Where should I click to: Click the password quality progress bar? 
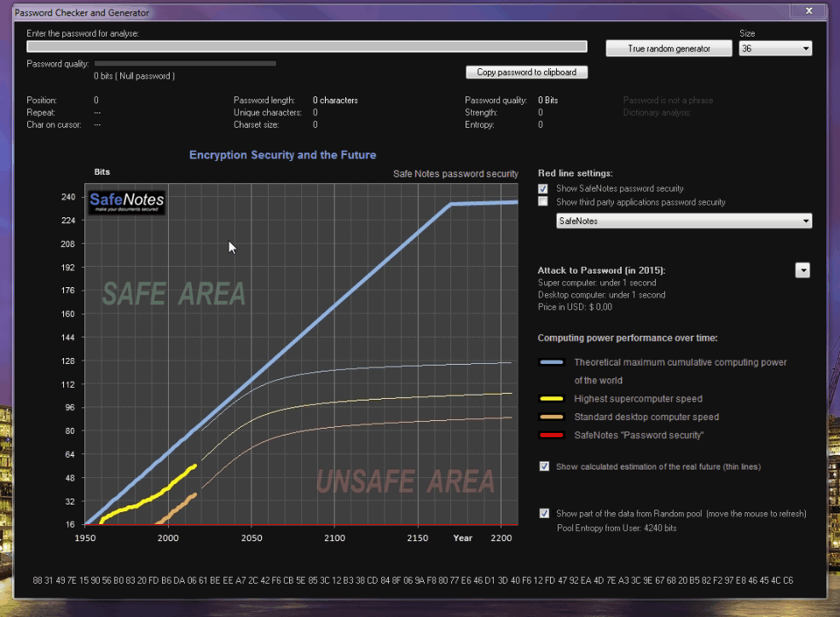[x=185, y=64]
